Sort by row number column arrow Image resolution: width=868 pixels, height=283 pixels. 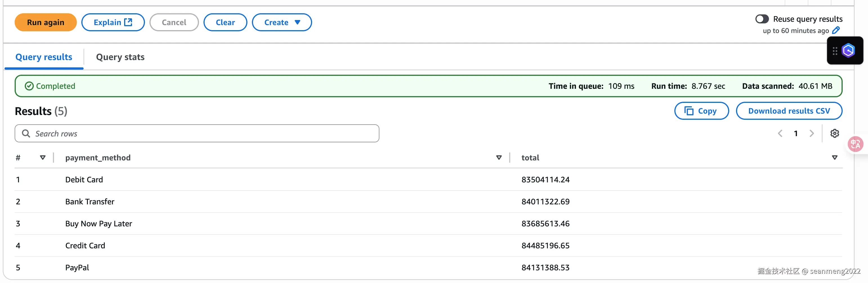(43, 158)
